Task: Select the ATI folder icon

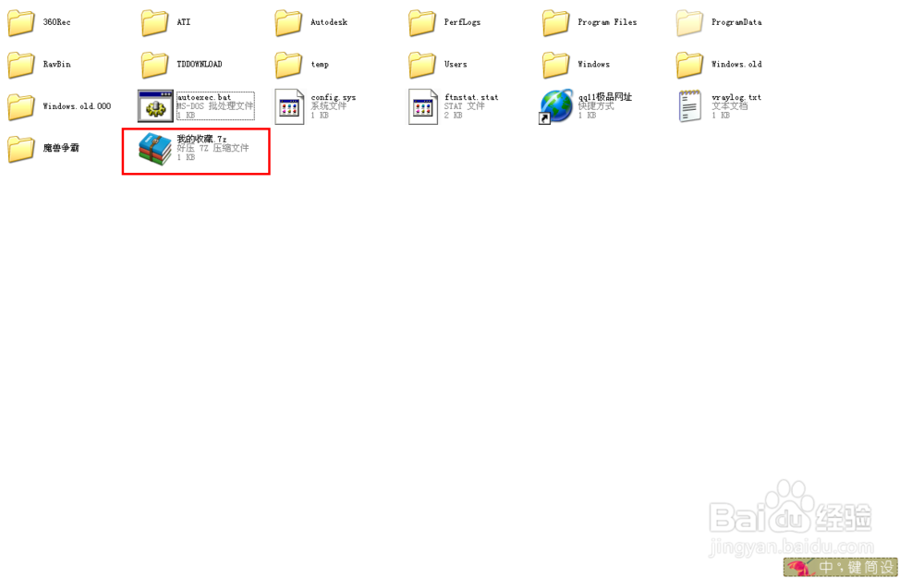Action: click(155, 22)
